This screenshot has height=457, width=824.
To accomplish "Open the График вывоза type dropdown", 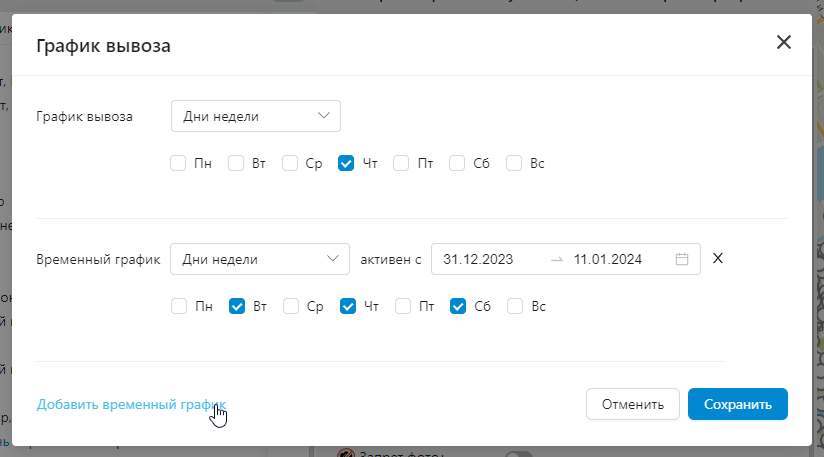I will pos(256,116).
